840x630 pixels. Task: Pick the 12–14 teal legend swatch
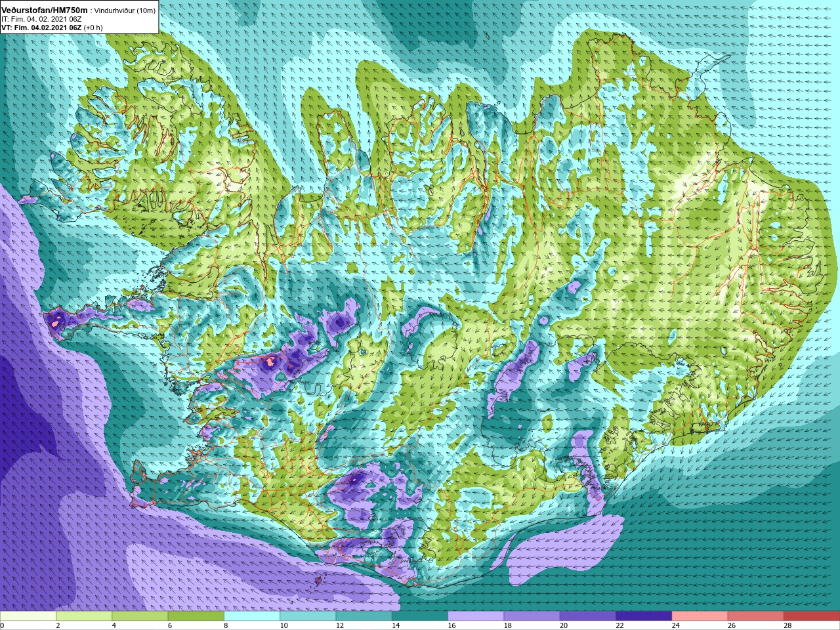click(x=364, y=616)
